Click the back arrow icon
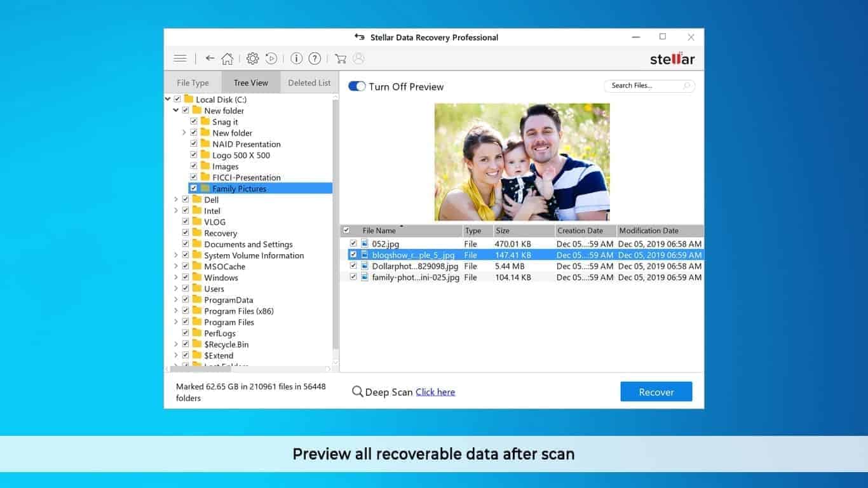 point(210,58)
